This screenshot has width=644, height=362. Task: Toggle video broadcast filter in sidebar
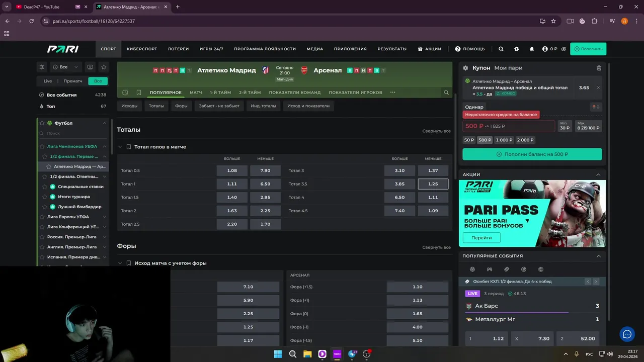pyautogui.click(x=90, y=67)
